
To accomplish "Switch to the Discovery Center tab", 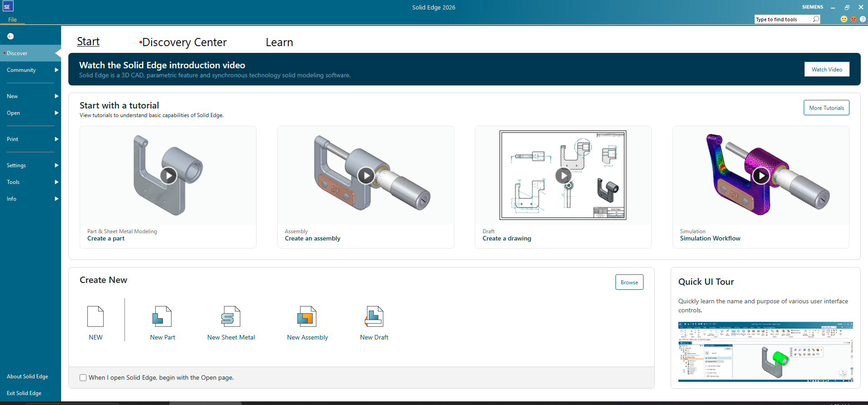I will tap(184, 42).
